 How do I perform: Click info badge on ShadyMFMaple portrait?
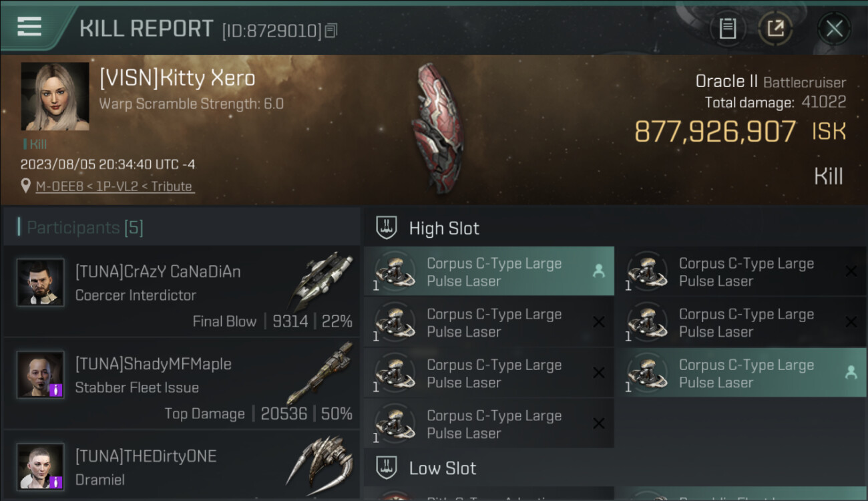[56, 389]
